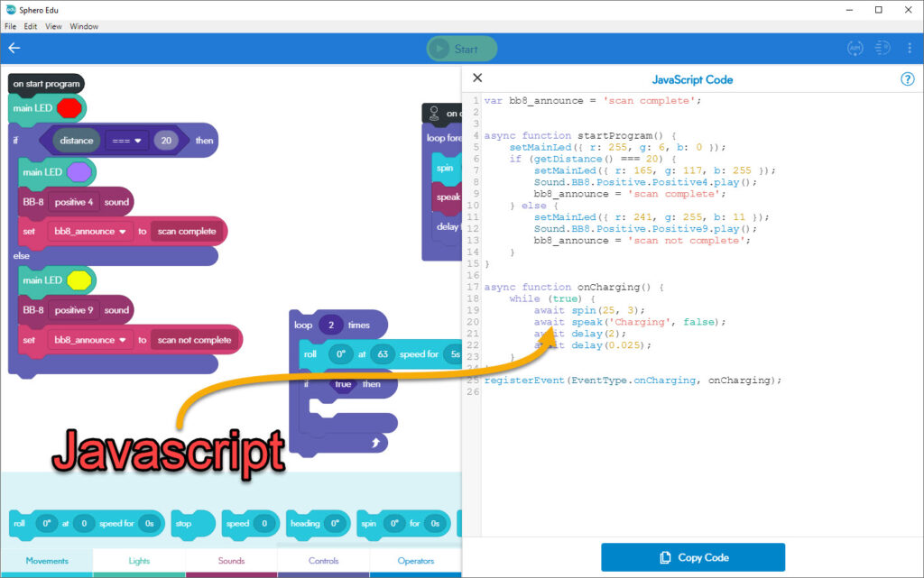Open bb8_announce dropdown set to scan complete

click(x=89, y=232)
